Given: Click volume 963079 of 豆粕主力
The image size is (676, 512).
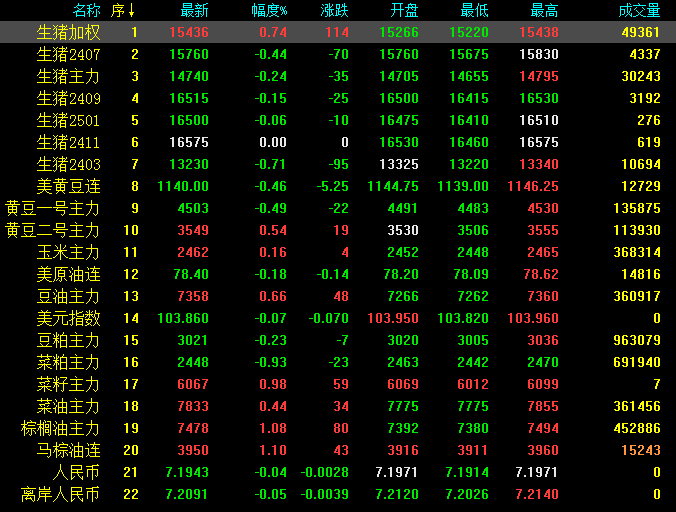Looking at the screenshot, I should (637, 340).
